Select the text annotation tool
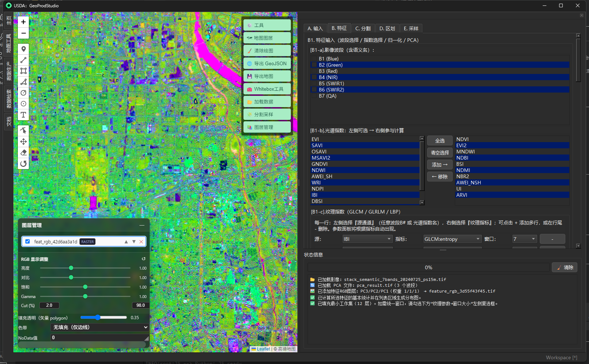Viewport: 589px width, 364px height. (23, 115)
